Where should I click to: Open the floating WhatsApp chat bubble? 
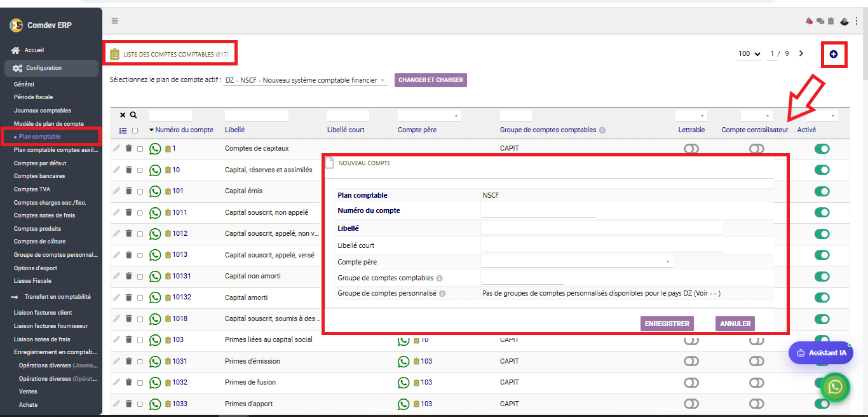coord(835,386)
